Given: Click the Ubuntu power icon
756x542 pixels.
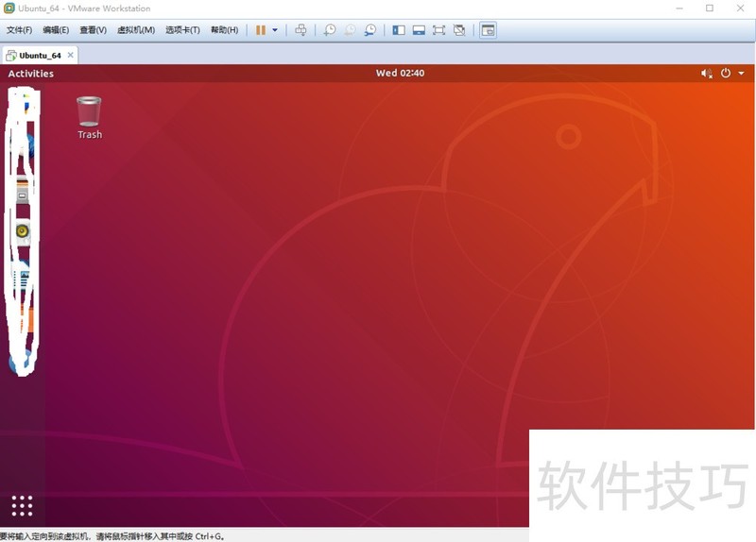Looking at the screenshot, I should [726, 74].
